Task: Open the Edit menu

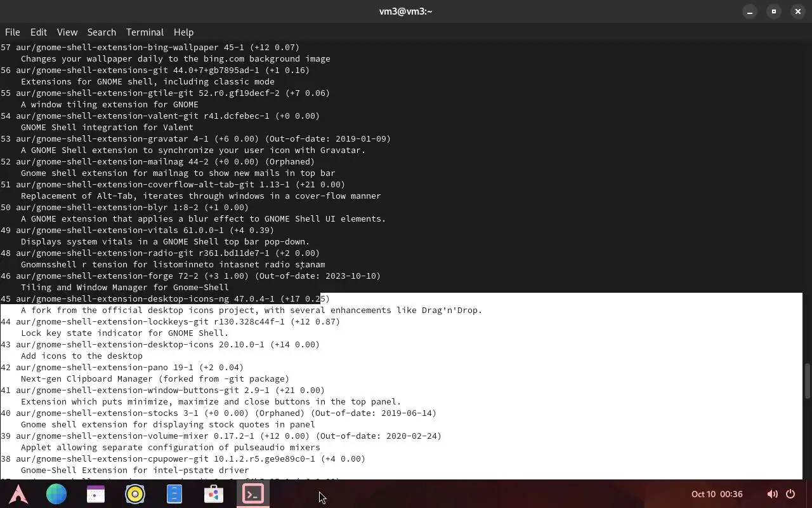Action: [x=39, y=32]
